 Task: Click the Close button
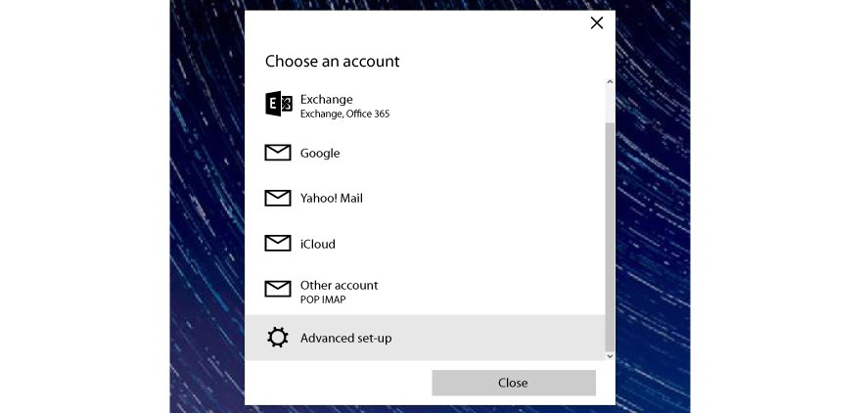coord(514,383)
